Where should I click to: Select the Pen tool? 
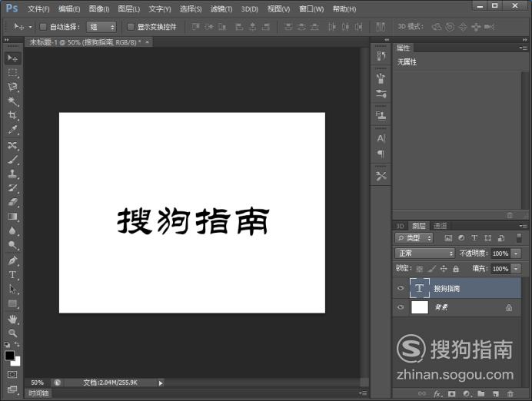pos(12,260)
